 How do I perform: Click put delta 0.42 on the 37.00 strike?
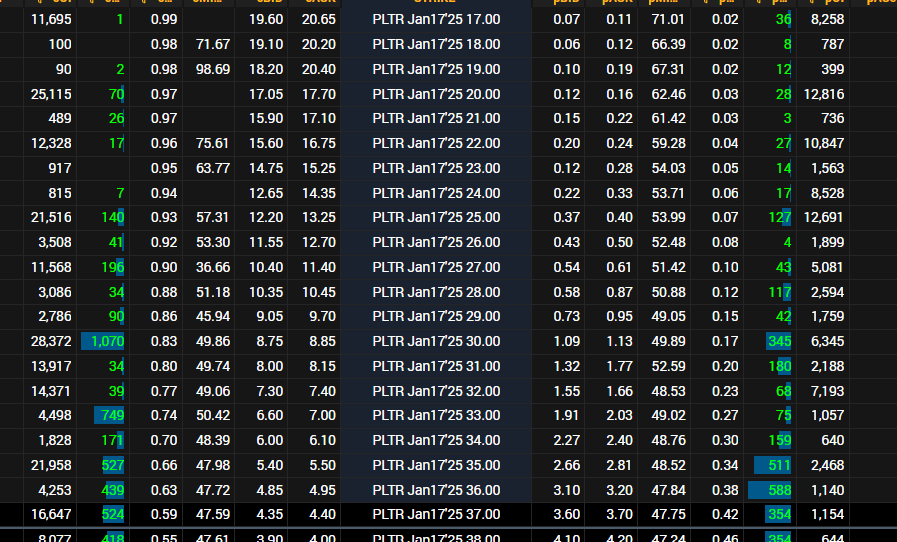725,515
